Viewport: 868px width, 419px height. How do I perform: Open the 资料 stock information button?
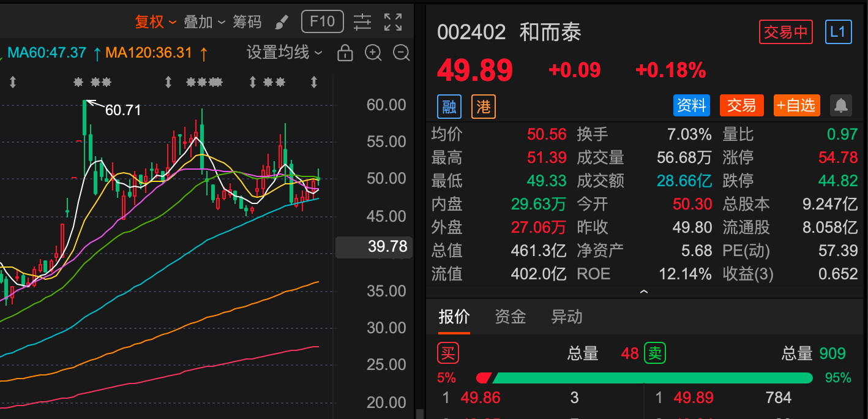tap(692, 106)
